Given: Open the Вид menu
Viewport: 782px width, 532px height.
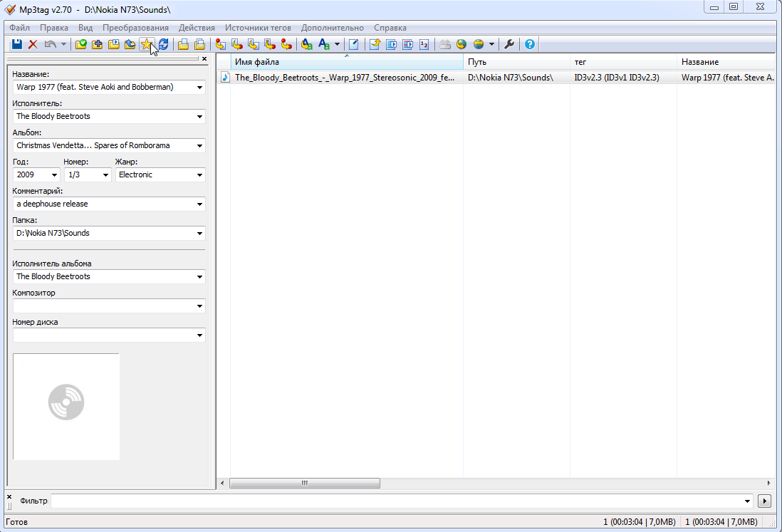Looking at the screenshot, I should pos(85,28).
